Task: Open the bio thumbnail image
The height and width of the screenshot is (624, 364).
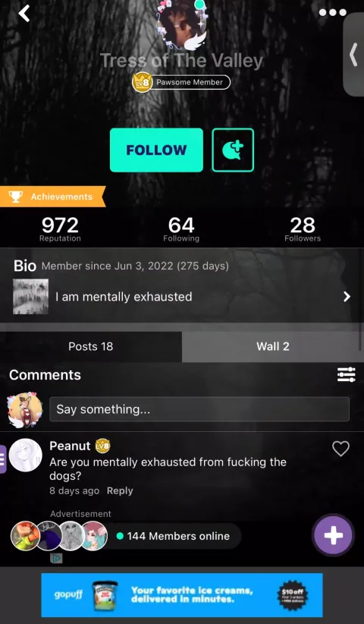Action: pos(30,297)
